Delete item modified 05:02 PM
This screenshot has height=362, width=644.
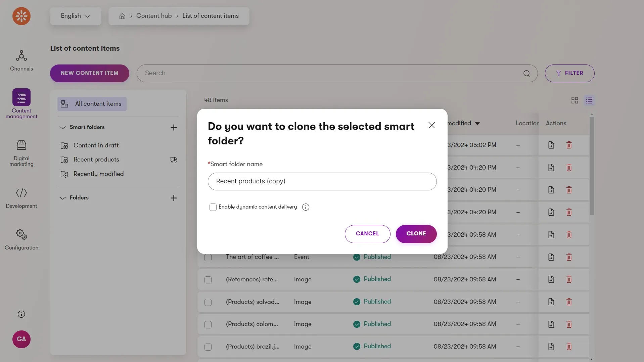point(569,145)
